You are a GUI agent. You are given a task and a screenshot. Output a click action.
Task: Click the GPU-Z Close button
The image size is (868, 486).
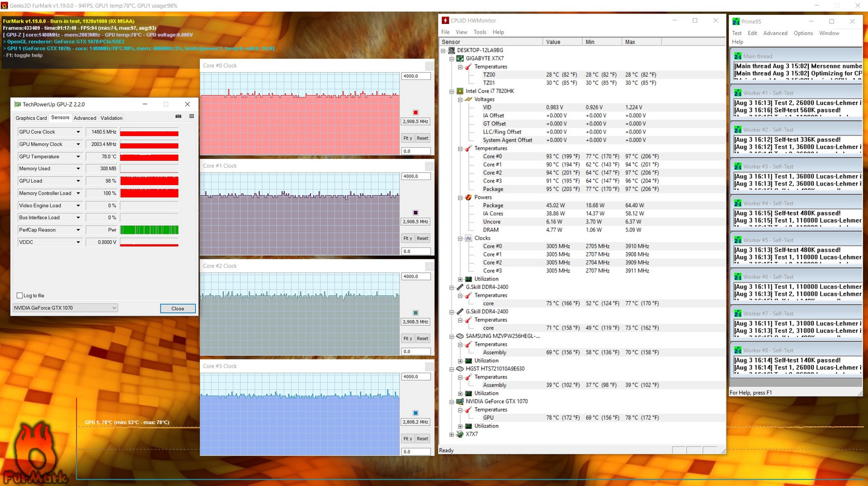click(178, 308)
